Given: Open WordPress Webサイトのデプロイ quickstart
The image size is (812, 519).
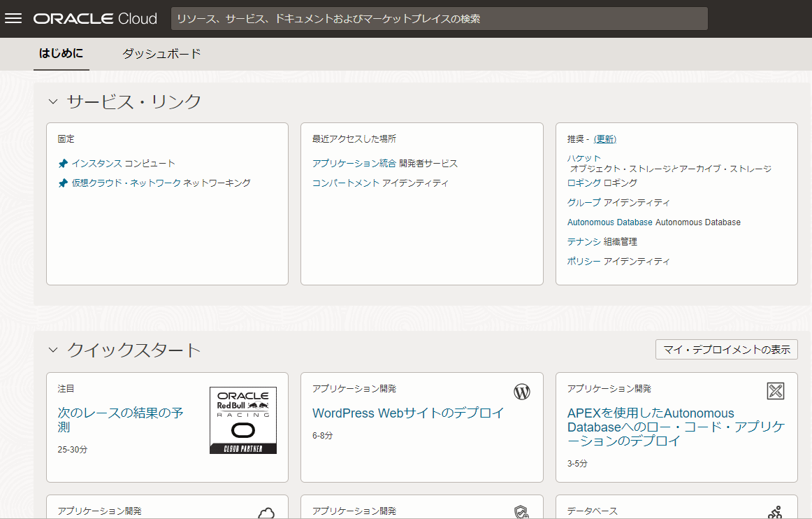Looking at the screenshot, I should (408, 413).
